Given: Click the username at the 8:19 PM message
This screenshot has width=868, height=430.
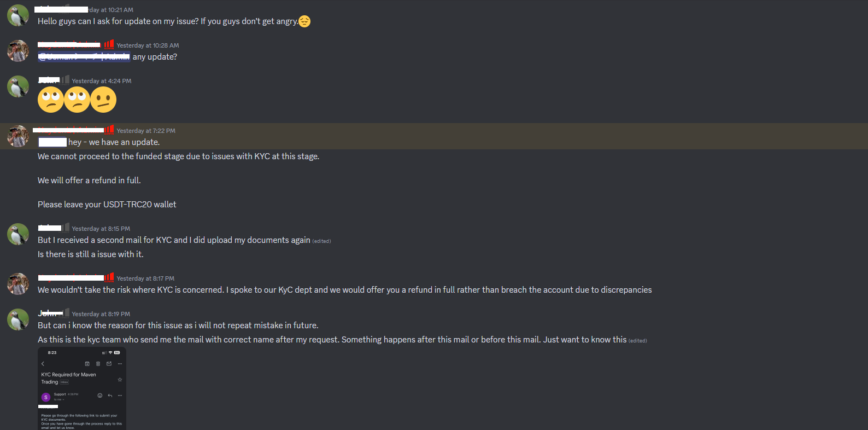Looking at the screenshot, I should [50, 313].
